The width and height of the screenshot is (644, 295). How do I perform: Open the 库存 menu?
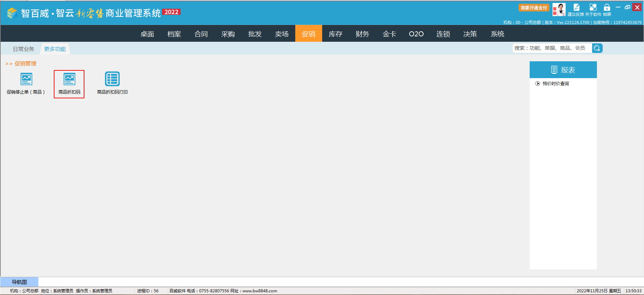click(335, 34)
